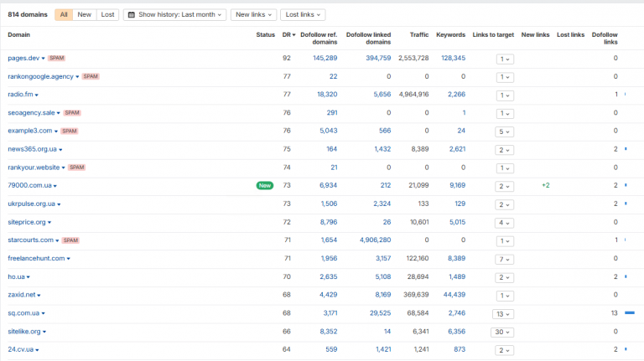Click the calendar icon in Show history
Screen dimensions: 644x361
coord(132,15)
